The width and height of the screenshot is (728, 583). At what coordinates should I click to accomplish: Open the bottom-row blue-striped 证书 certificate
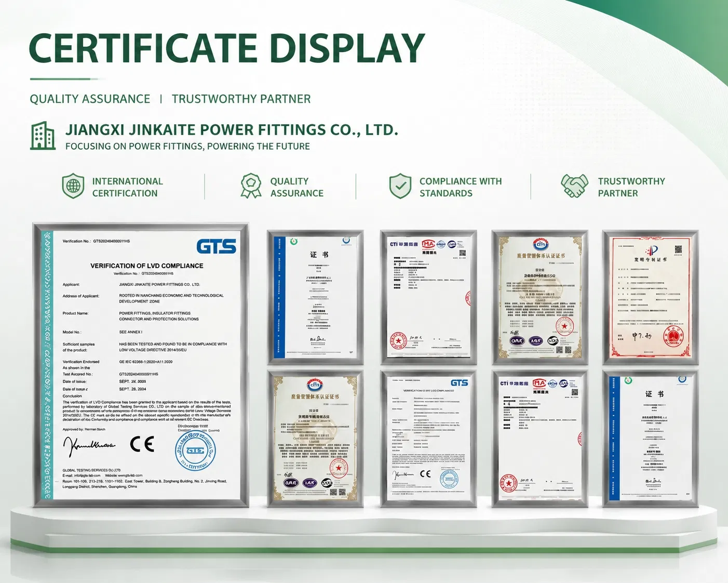[651, 439]
